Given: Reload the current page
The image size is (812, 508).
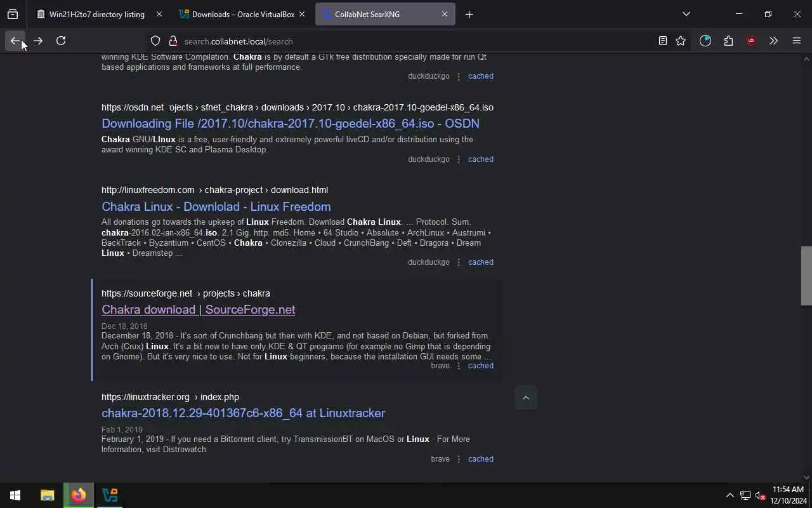Looking at the screenshot, I should (61, 41).
